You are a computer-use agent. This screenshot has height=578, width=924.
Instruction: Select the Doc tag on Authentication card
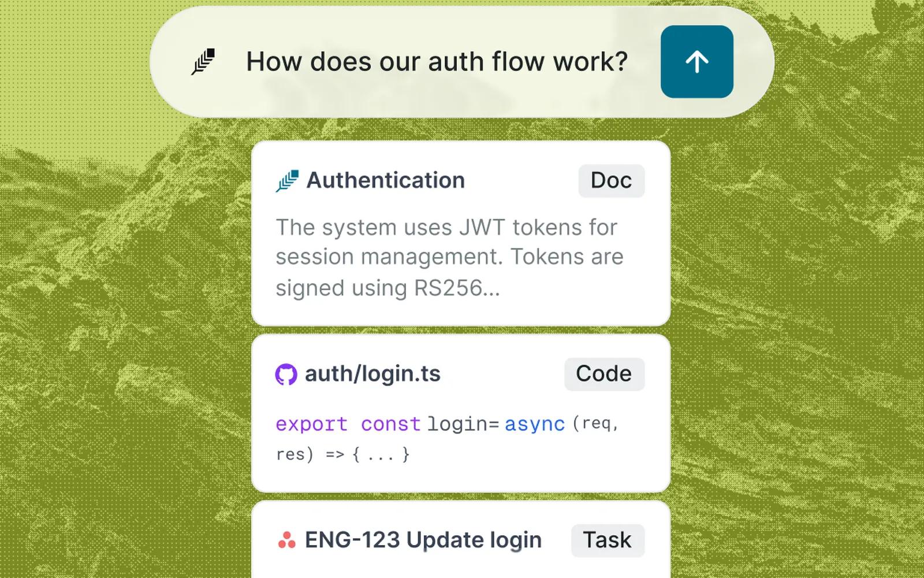pos(611,181)
